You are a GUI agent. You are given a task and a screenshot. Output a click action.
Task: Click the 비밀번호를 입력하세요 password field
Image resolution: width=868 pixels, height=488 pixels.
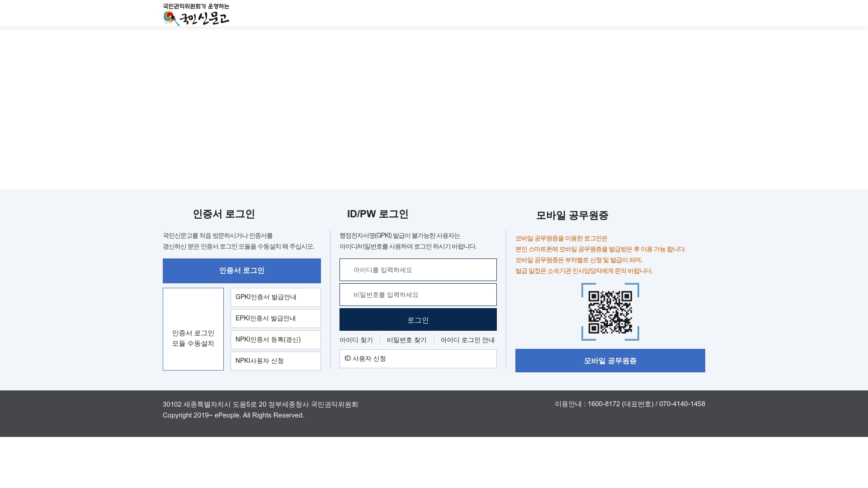(418, 294)
